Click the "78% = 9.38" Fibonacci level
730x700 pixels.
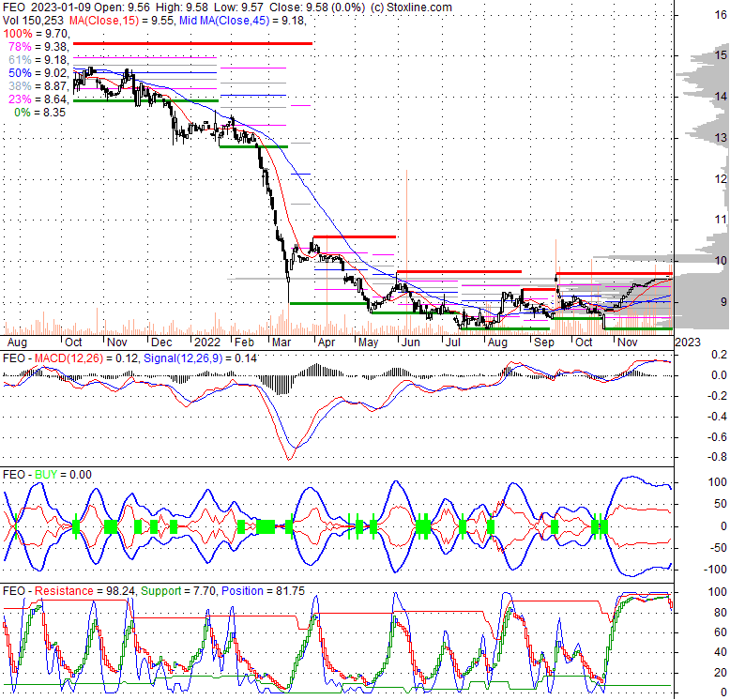tap(38, 47)
